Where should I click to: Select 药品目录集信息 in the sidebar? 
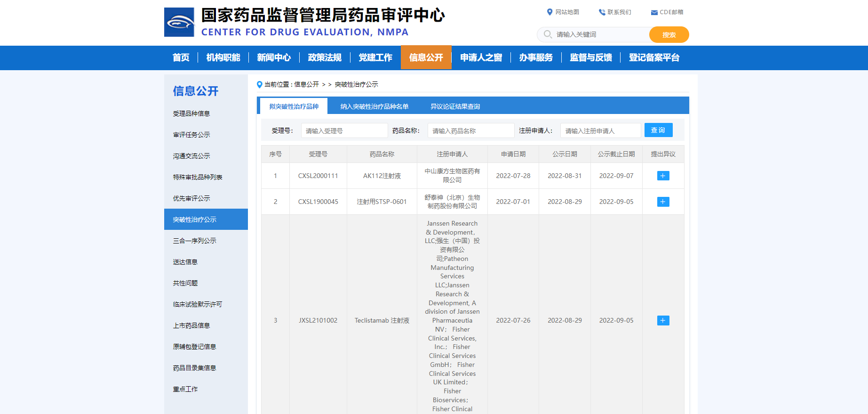[x=206, y=368]
